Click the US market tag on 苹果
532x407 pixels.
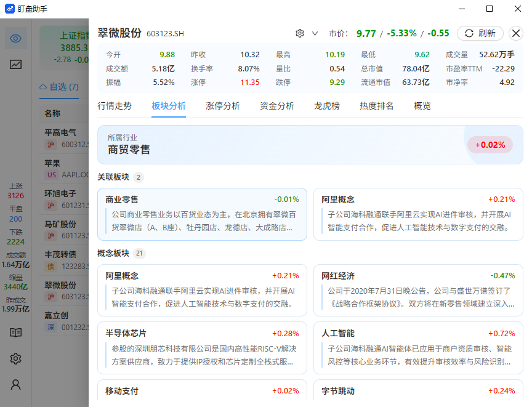(x=52, y=175)
